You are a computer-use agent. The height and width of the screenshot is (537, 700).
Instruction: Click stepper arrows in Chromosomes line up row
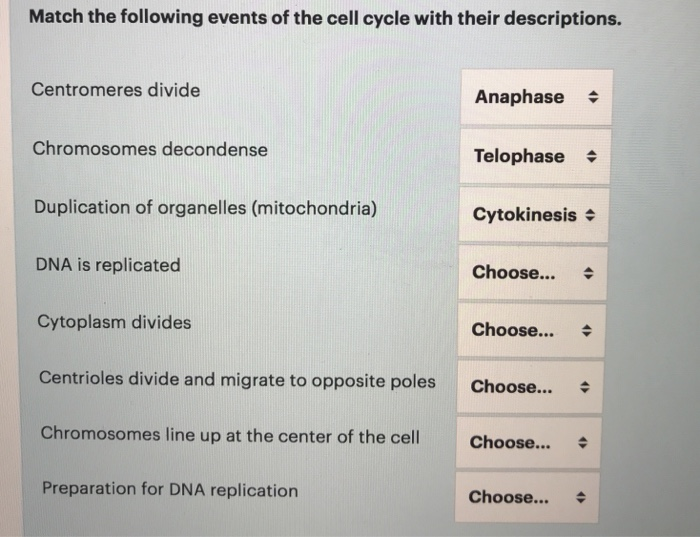pyautogui.click(x=582, y=442)
